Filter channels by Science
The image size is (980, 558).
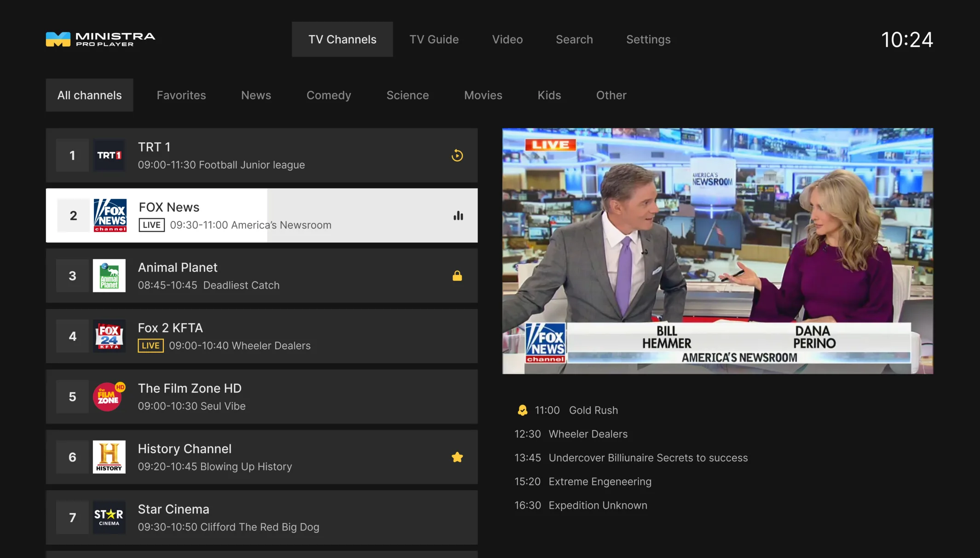tap(408, 95)
